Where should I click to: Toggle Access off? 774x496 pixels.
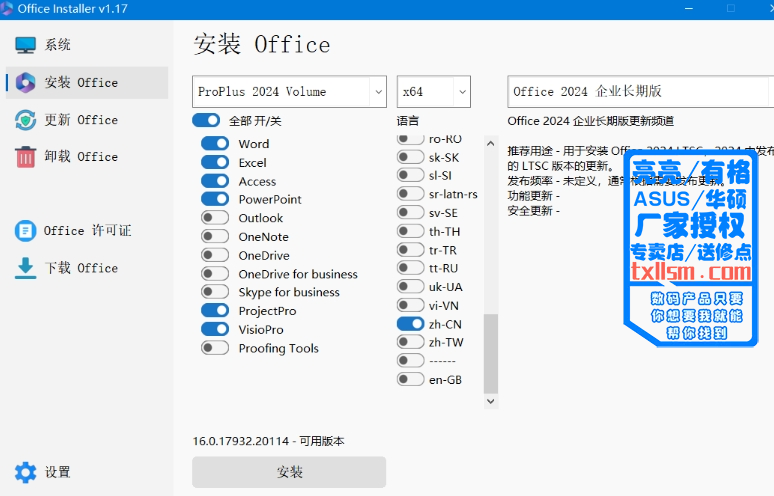pos(215,181)
